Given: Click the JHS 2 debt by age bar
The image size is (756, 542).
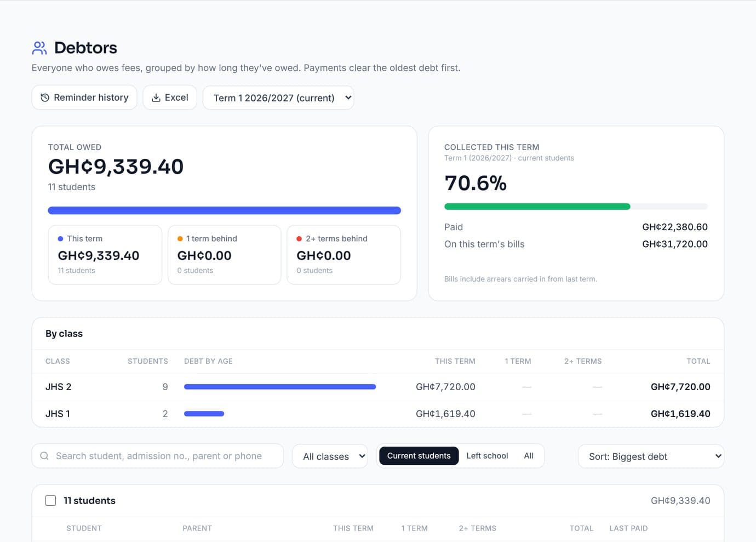Looking at the screenshot, I should tap(280, 387).
